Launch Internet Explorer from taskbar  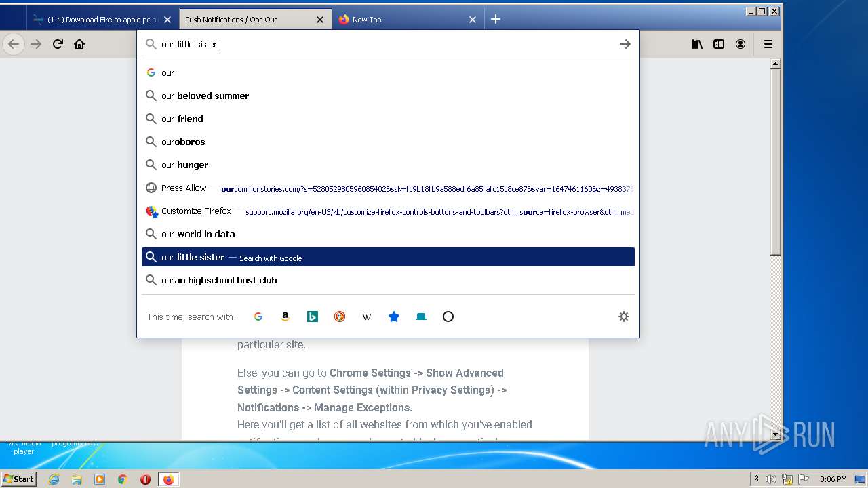(x=54, y=479)
